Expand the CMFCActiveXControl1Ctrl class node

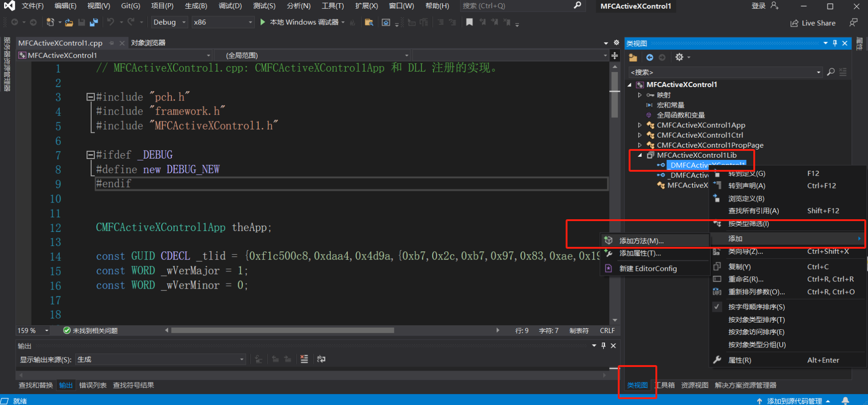click(640, 135)
